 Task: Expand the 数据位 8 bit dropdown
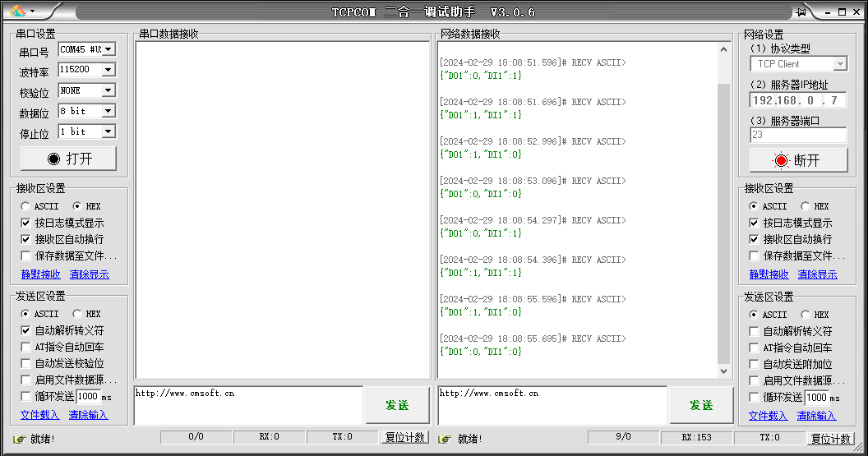point(108,111)
